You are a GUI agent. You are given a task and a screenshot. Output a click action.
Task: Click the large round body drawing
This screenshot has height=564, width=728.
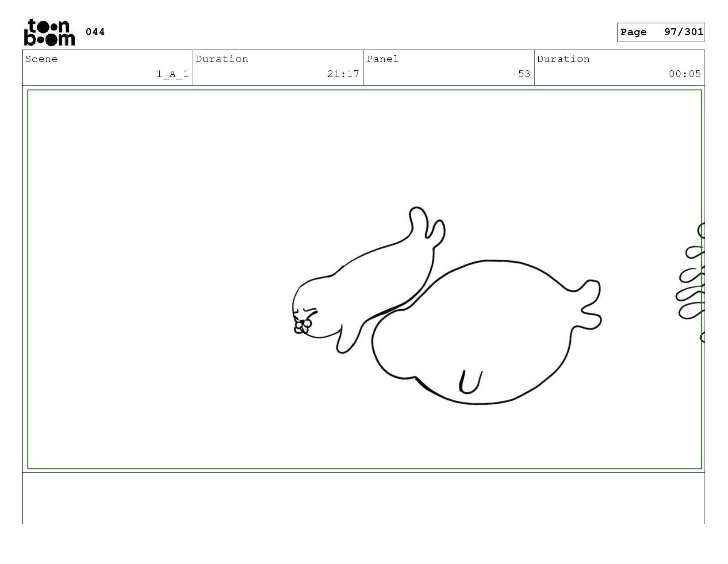click(x=486, y=333)
